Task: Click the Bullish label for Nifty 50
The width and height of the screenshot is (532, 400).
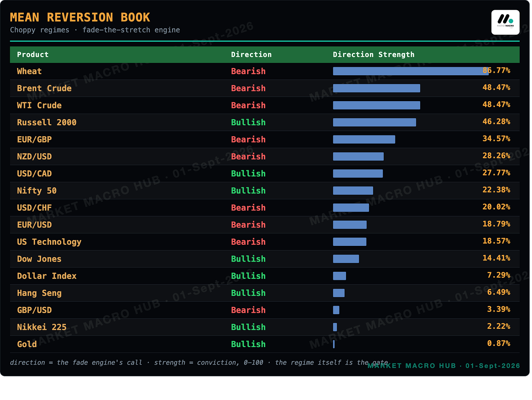Action: [x=248, y=191]
